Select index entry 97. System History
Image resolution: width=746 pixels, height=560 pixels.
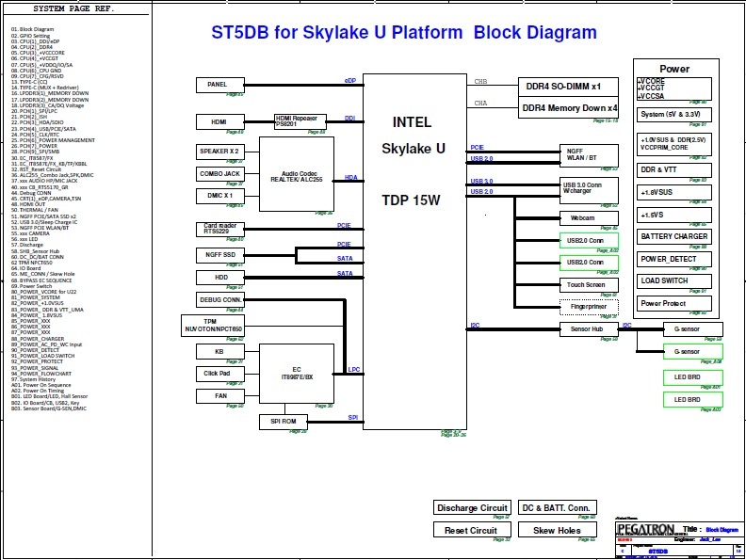click(x=33, y=379)
